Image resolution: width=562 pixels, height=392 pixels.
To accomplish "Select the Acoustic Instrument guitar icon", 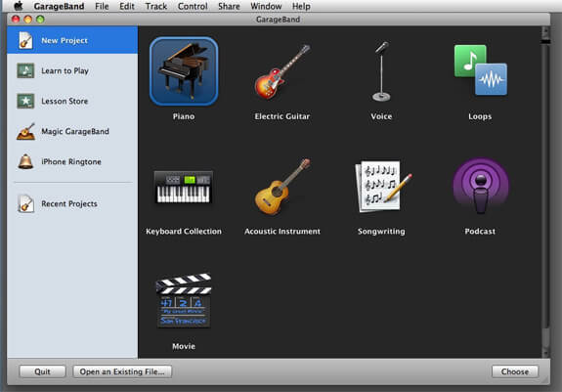I will tap(282, 187).
